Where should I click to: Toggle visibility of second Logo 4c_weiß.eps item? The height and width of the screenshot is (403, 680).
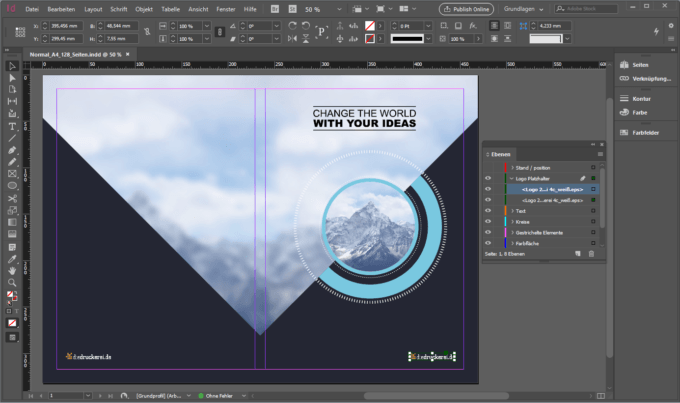488,200
